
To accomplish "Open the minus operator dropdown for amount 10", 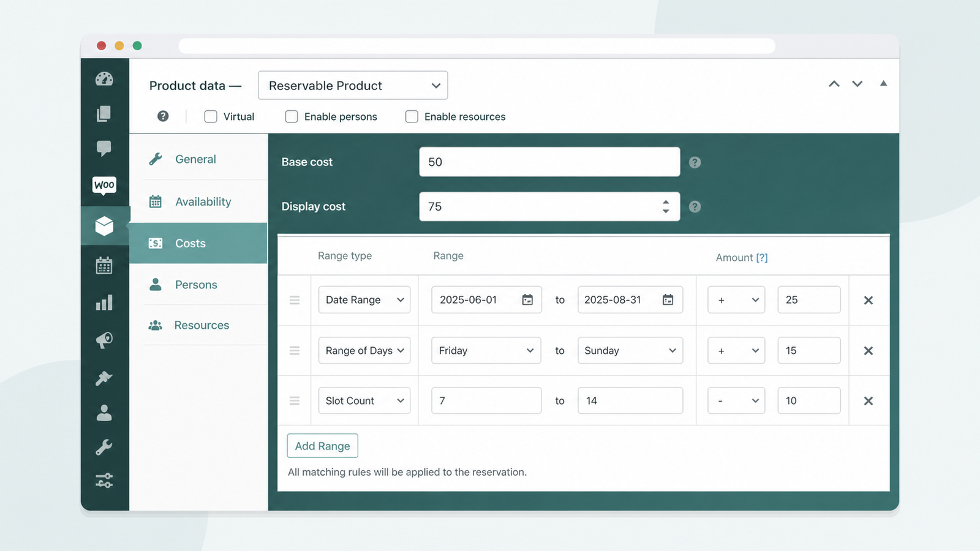I will pos(736,401).
